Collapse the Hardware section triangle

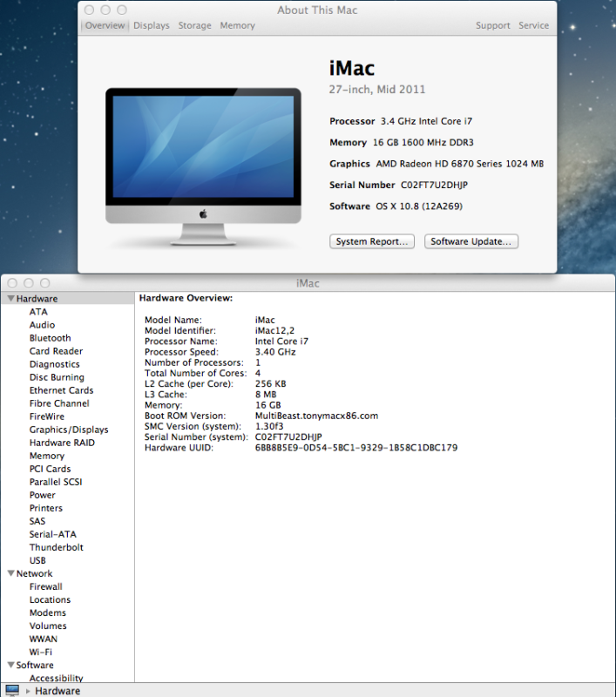[x=11, y=298]
